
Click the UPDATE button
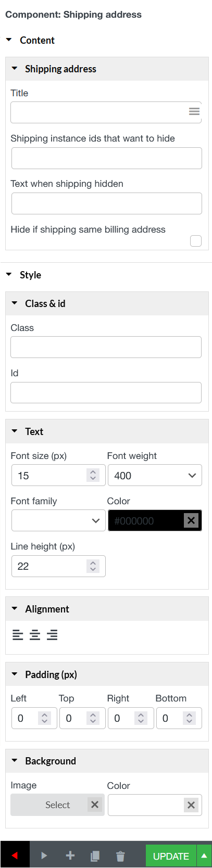click(x=171, y=856)
